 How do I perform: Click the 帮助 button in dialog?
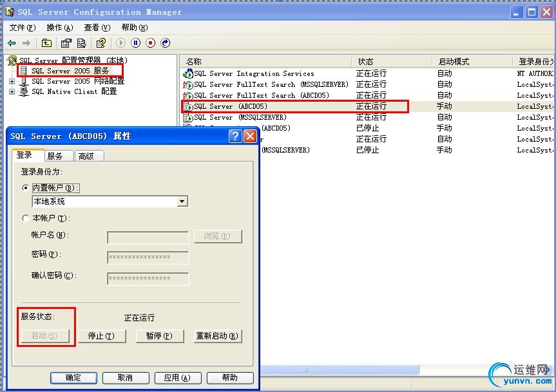pos(230,378)
